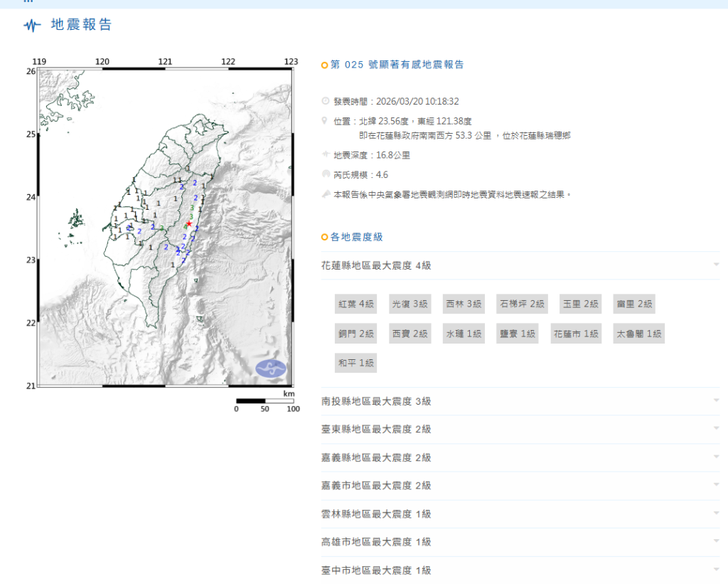Click the magnitude icon beside 芮氏規模
This screenshot has height=584, width=728.
(324, 174)
